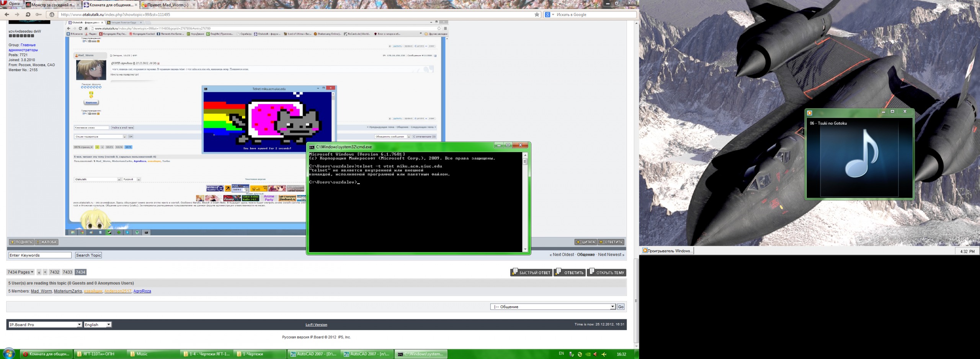Viewport: 980px width, 359px height.
Task: Switch to the 'Монстр за соседней' tab
Action: pos(52,5)
